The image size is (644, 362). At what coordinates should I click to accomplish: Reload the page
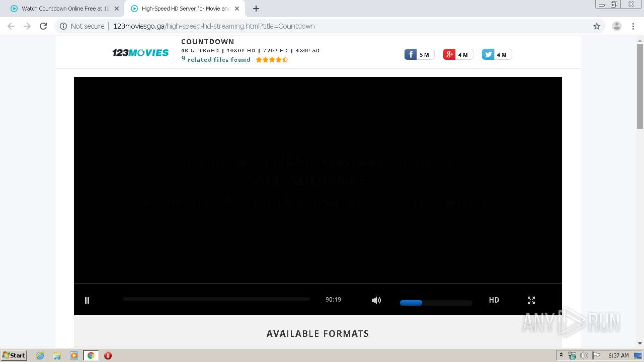[x=43, y=26]
